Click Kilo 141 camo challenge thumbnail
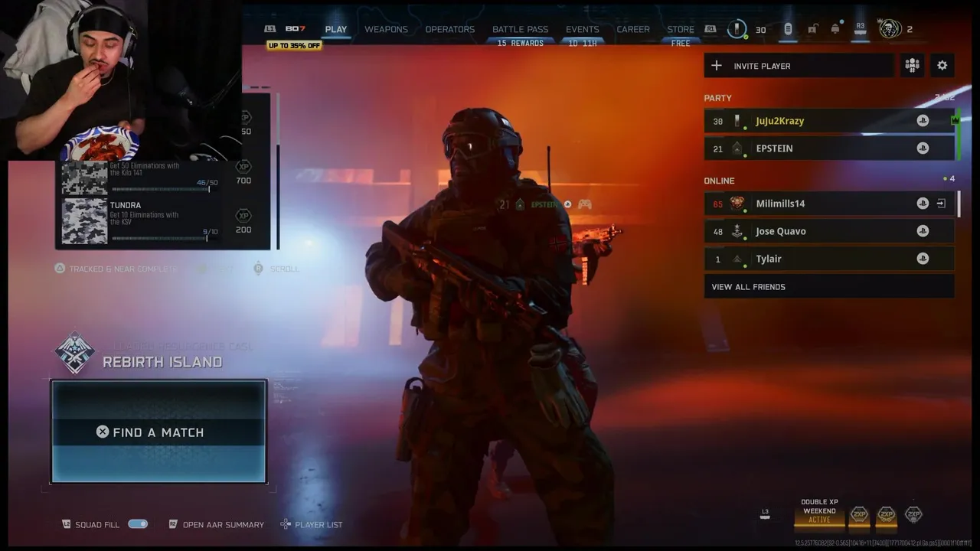 [84, 178]
